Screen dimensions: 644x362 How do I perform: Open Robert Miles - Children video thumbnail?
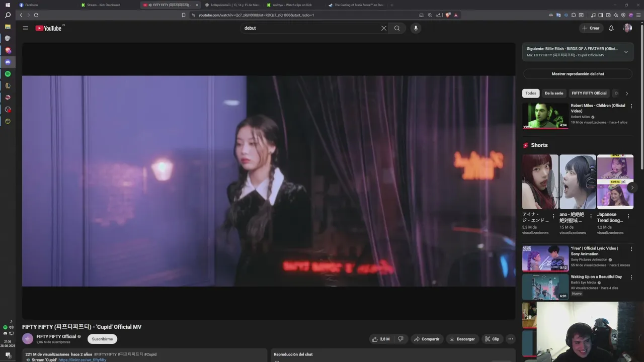coord(545,116)
